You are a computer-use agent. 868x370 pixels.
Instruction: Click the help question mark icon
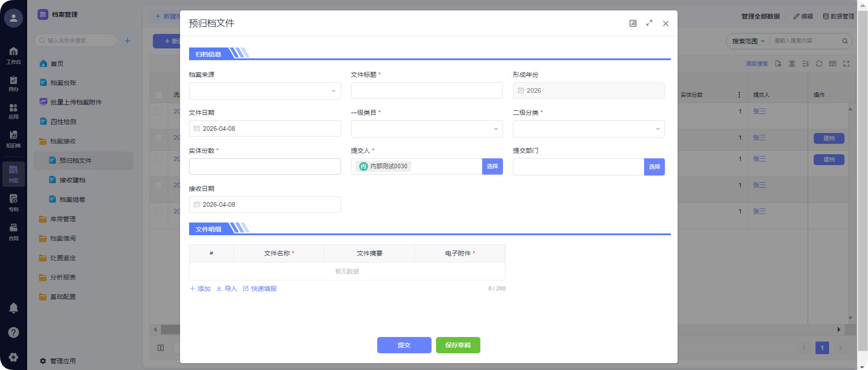click(14, 332)
